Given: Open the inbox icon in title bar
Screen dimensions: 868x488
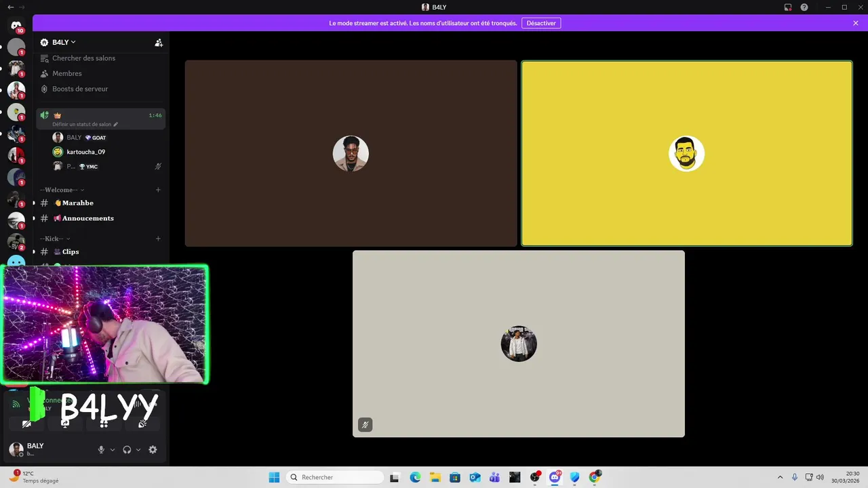Looking at the screenshot, I should point(788,7).
